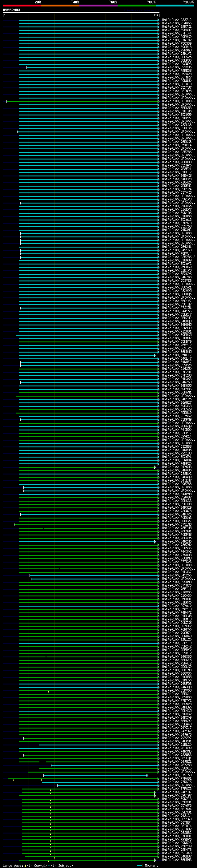
Task: Select label UniRef100_A8P6Q9
Action: point(177,426)
